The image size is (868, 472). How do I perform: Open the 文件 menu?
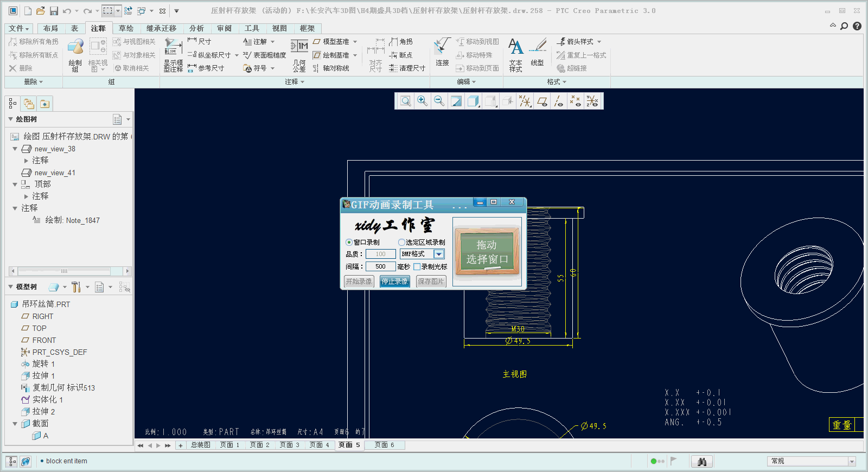coord(18,28)
